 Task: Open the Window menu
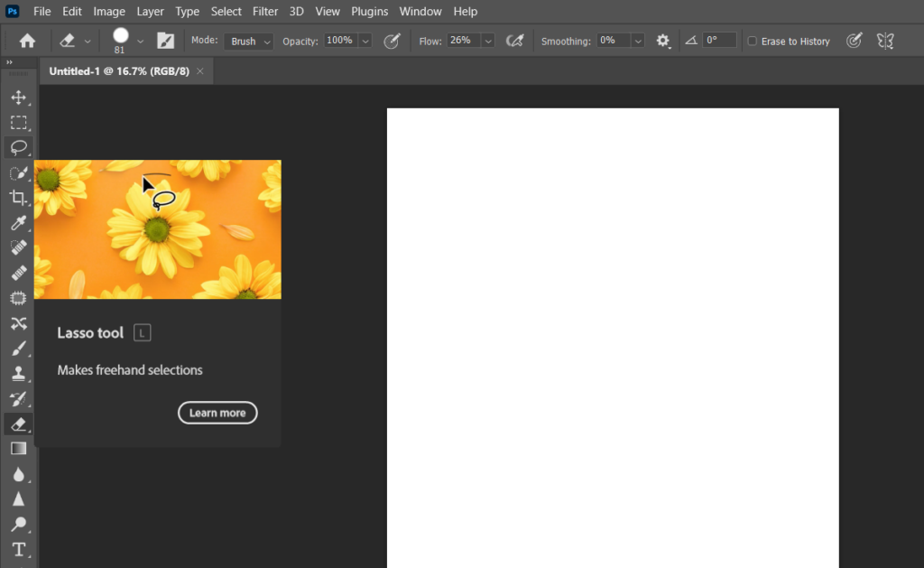click(x=420, y=11)
